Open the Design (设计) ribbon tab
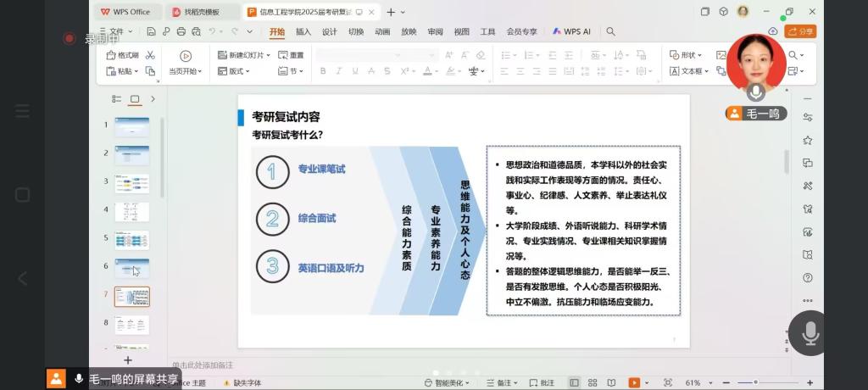Screen dimensions: 868x390 coord(329,32)
